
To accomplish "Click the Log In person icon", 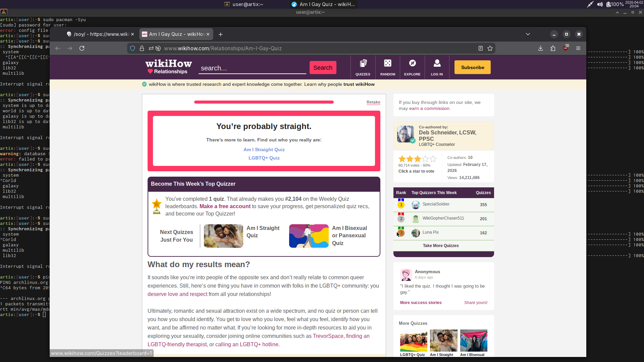I will click(437, 64).
